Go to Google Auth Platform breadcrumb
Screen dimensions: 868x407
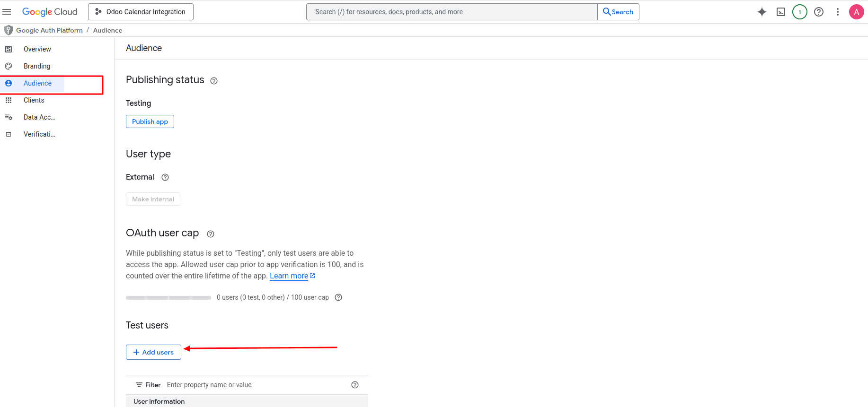click(x=49, y=30)
